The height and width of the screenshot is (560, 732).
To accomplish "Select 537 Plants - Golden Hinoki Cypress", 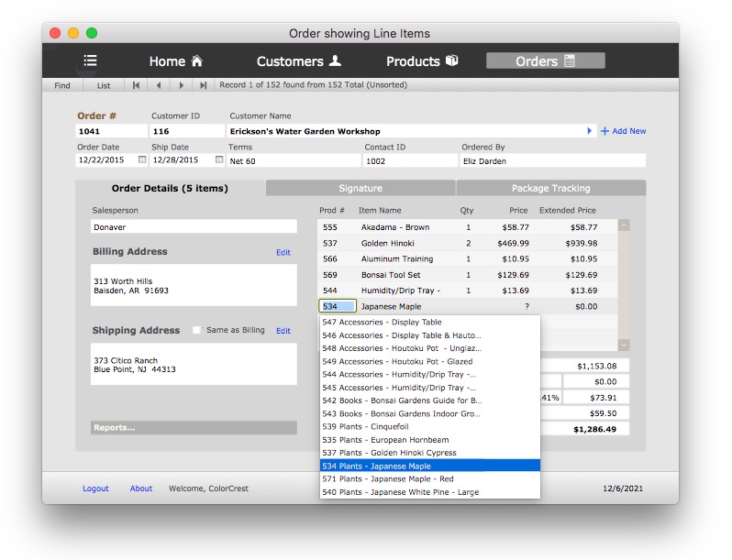I will (x=430, y=453).
